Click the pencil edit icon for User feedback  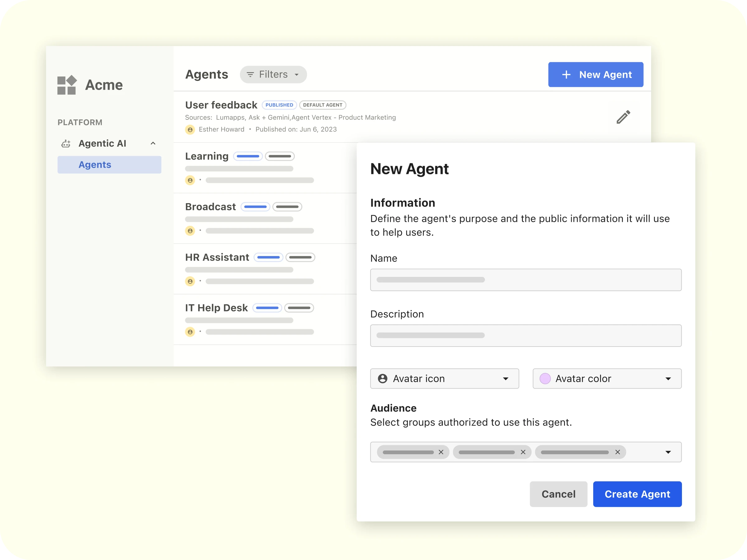coord(623,117)
